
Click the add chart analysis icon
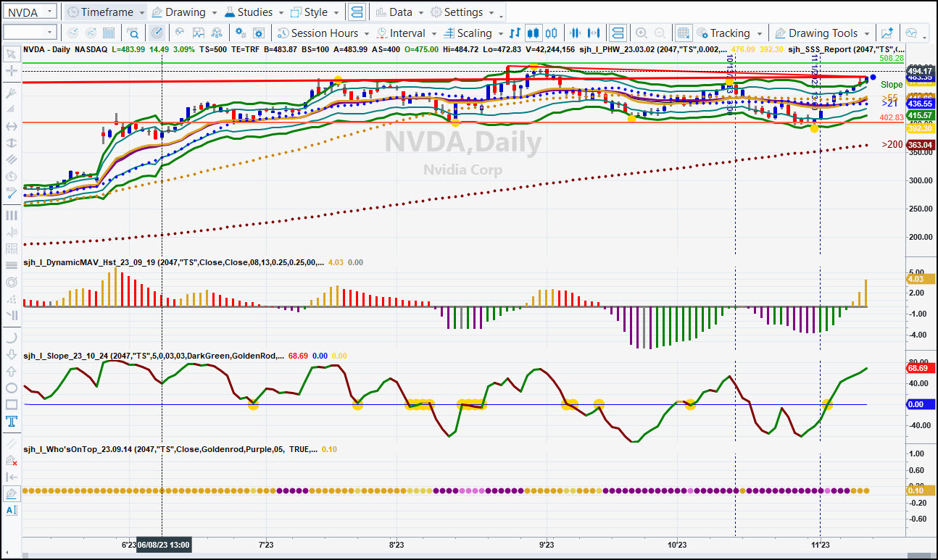[x=887, y=33]
